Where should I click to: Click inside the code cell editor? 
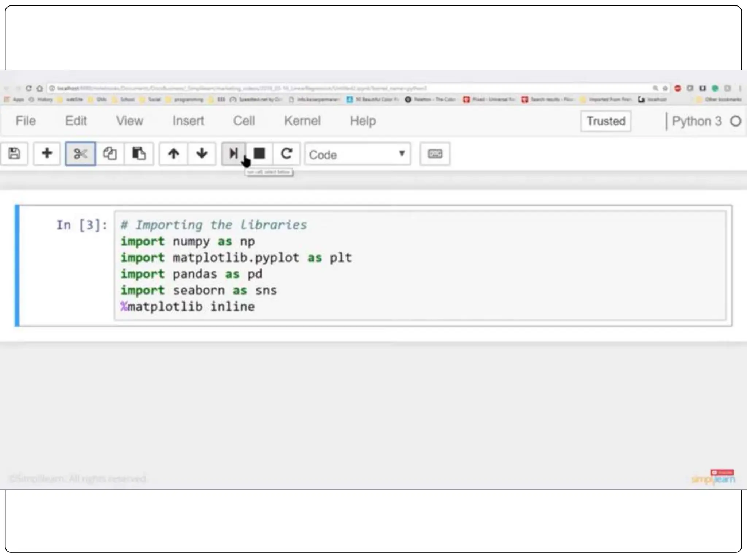click(x=419, y=265)
